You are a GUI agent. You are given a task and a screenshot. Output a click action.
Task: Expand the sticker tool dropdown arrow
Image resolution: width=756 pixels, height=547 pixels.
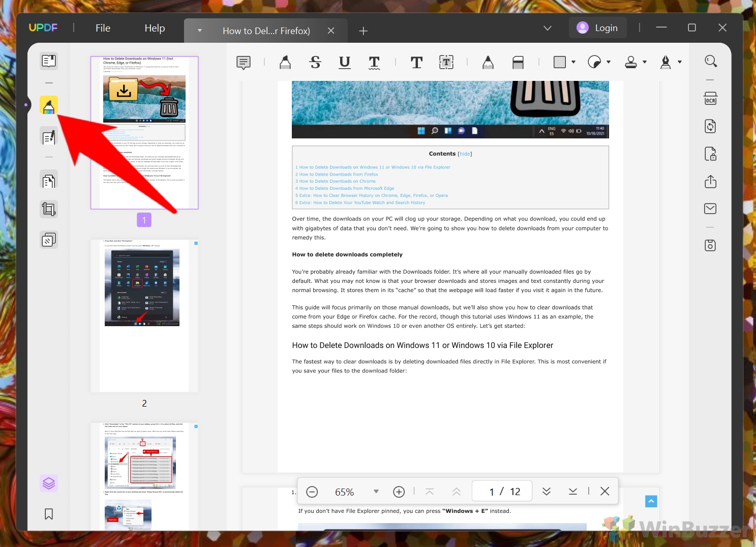(x=609, y=62)
